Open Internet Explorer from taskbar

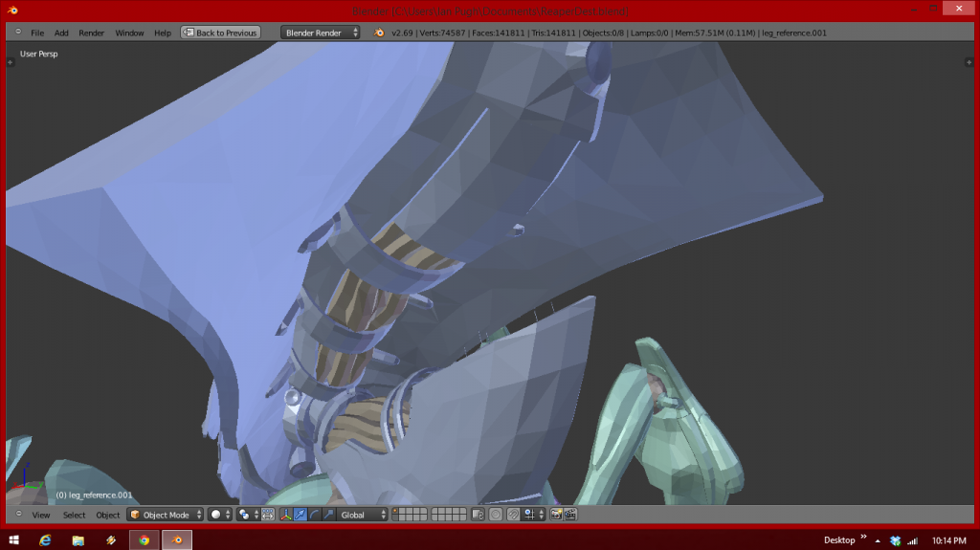point(45,540)
